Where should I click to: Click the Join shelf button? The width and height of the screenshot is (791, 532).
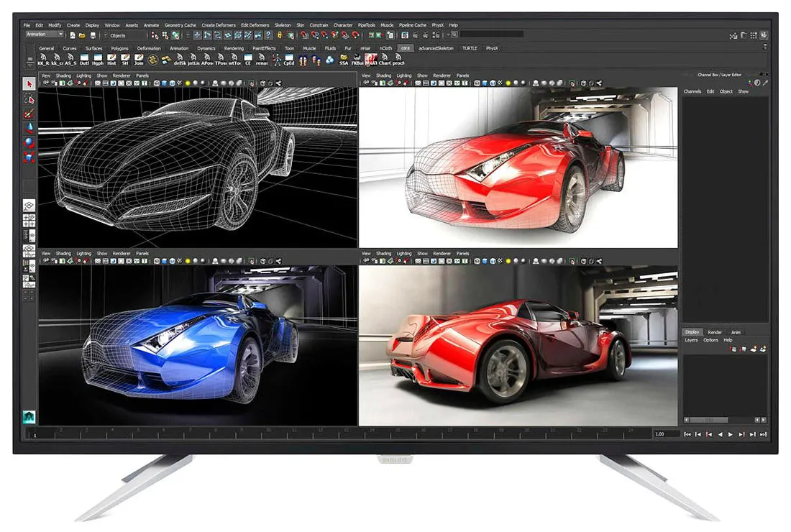[139, 60]
